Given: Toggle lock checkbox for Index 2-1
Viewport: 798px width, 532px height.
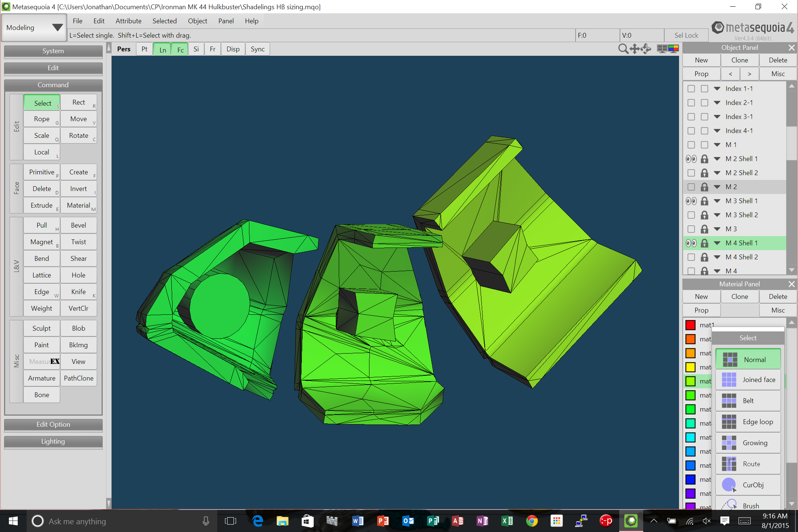Looking at the screenshot, I should tap(705, 103).
